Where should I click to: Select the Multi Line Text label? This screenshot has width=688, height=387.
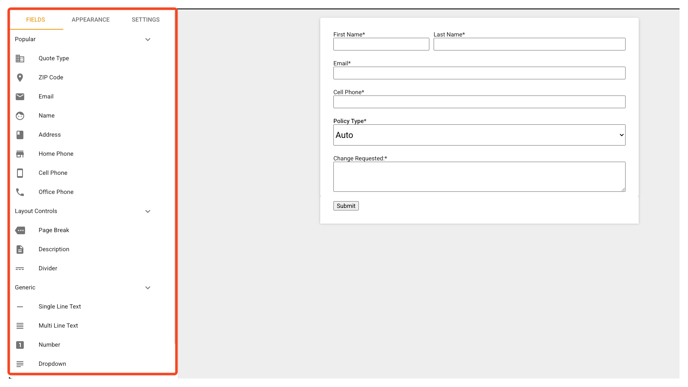coord(58,326)
